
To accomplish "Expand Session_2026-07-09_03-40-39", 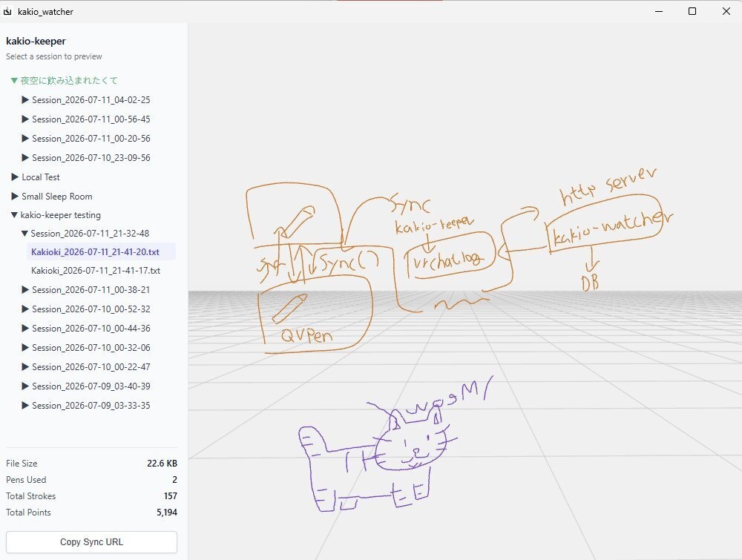I will coord(86,386).
